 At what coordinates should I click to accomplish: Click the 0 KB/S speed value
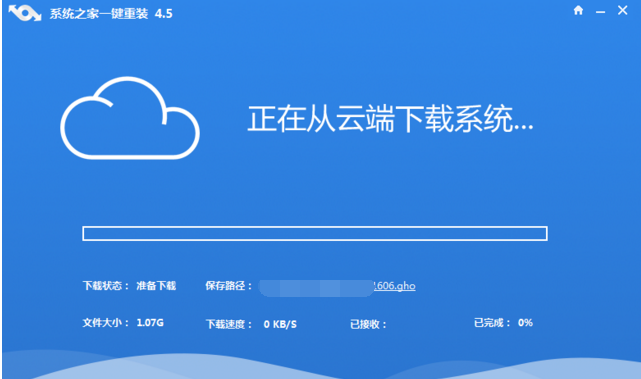[280, 324]
